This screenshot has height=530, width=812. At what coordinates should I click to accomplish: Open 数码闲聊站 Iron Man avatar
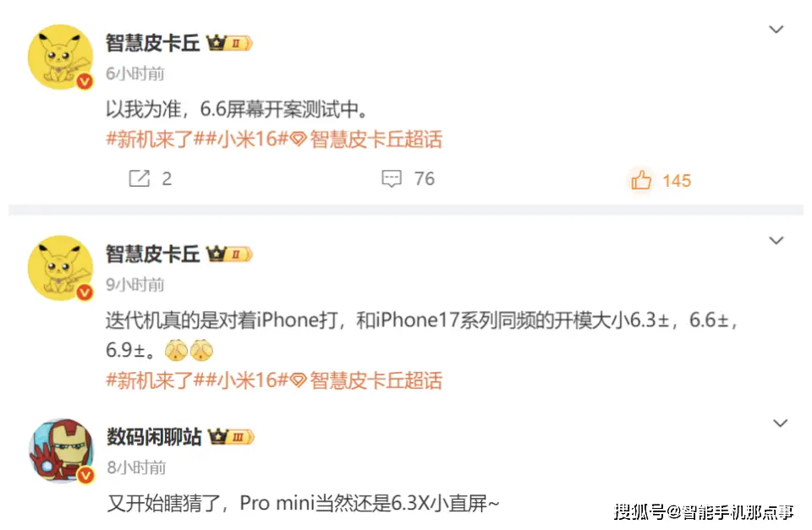pyautogui.click(x=62, y=451)
